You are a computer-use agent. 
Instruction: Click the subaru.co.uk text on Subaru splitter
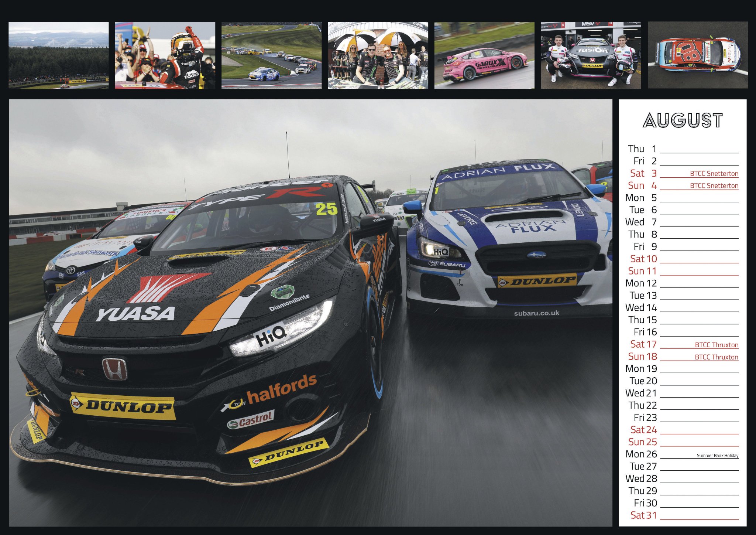click(x=536, y=313)
